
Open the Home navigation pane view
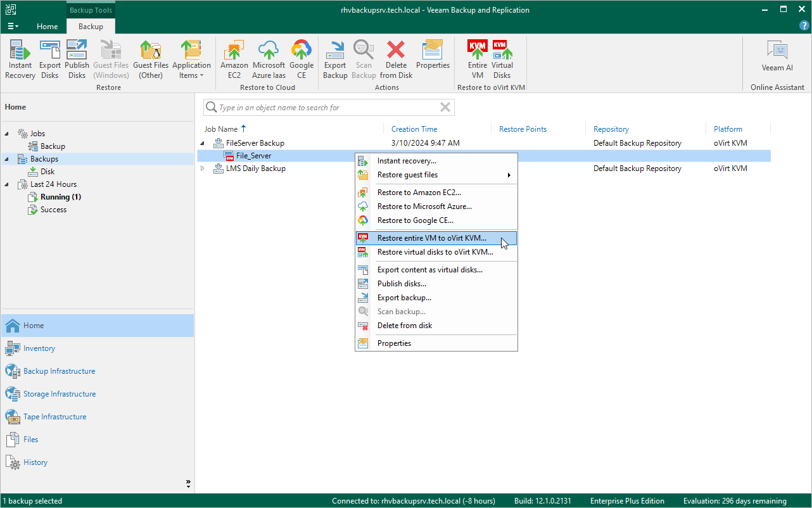(98, 326)
